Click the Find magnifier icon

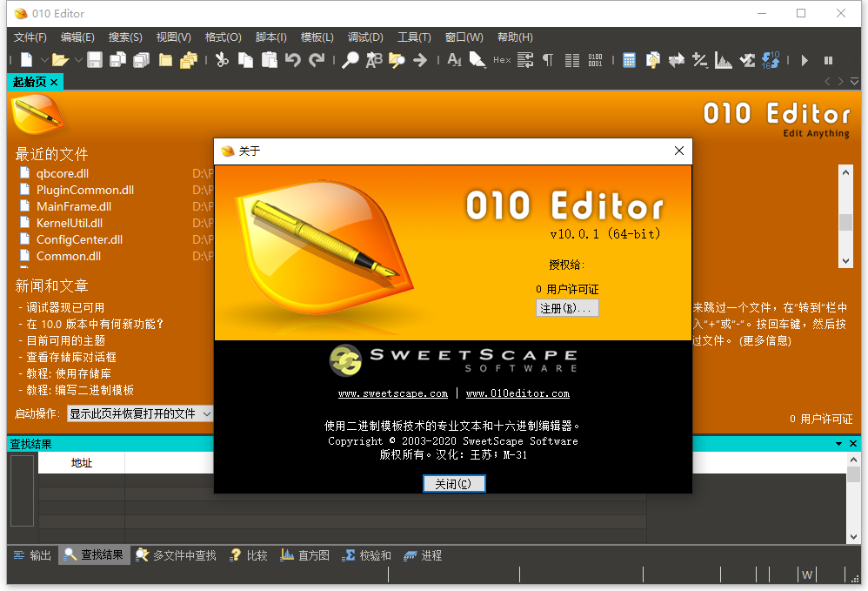(350, 60)
